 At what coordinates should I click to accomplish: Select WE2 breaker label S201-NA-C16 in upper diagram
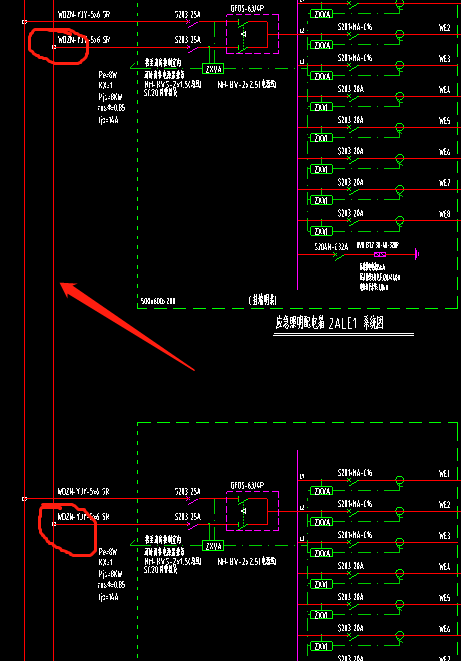(355, 27)
